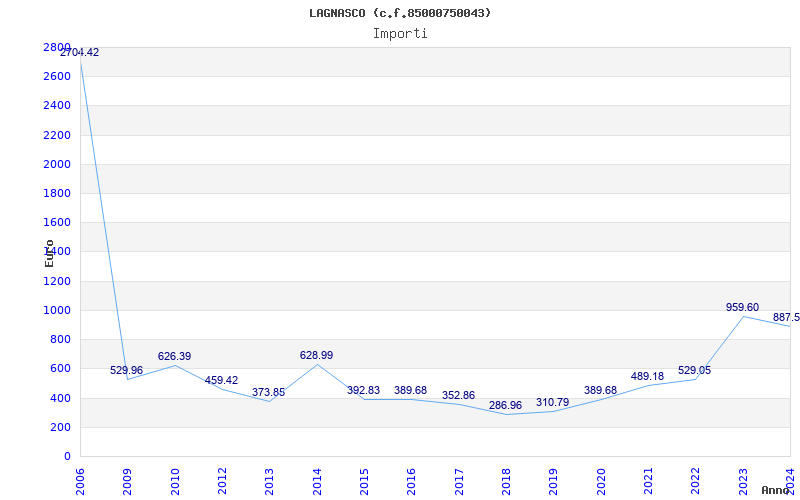Click the data label 373.85
Screen dimensions: 800x500
pyautogui.click(x=268, y=392)
